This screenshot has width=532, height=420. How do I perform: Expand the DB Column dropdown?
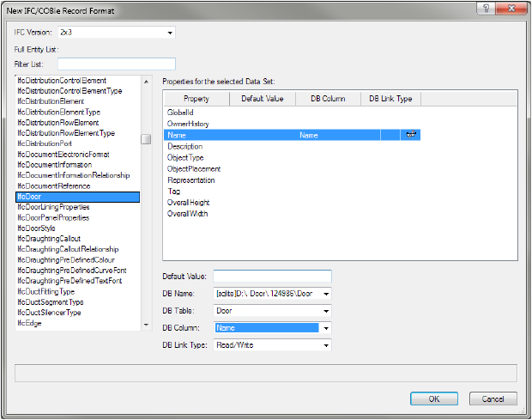pyautogui.click(x=326, y=328)
